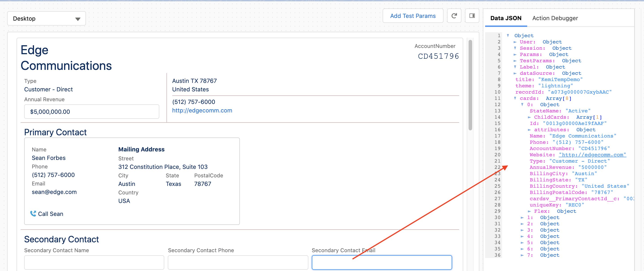Click the Sean Forbes contact name
Viewport: 644px width, 271px height.
[49, 158]
